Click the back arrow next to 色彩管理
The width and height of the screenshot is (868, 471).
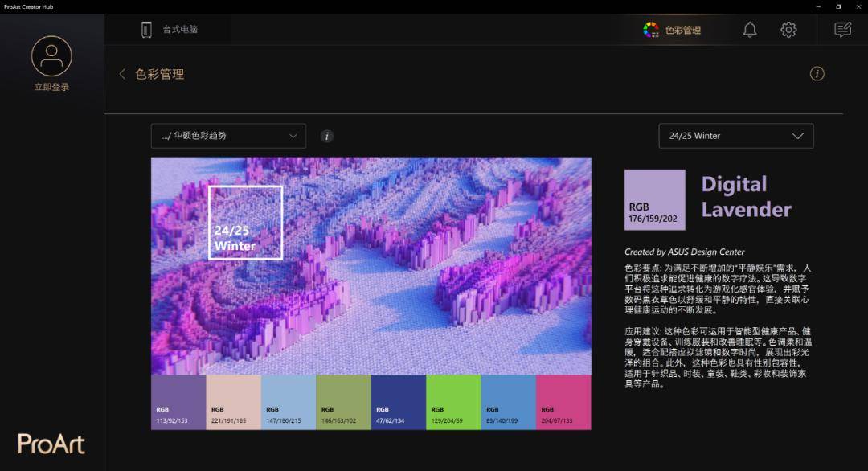[x=121, y=73]
